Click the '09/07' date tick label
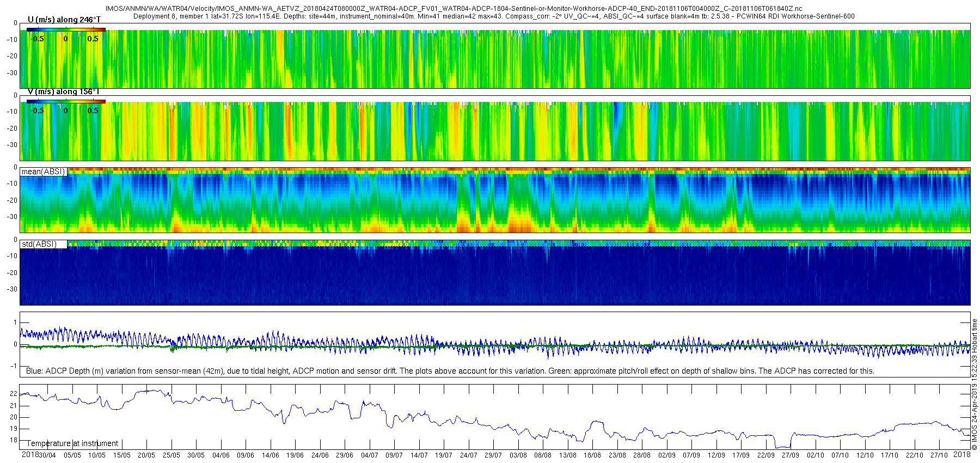 pyautogui.click(x=394, y=455)
